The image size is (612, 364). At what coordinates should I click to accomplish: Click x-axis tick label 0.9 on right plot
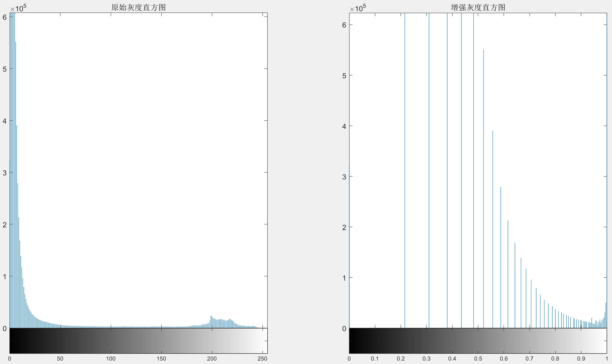[x=581, y=359]
